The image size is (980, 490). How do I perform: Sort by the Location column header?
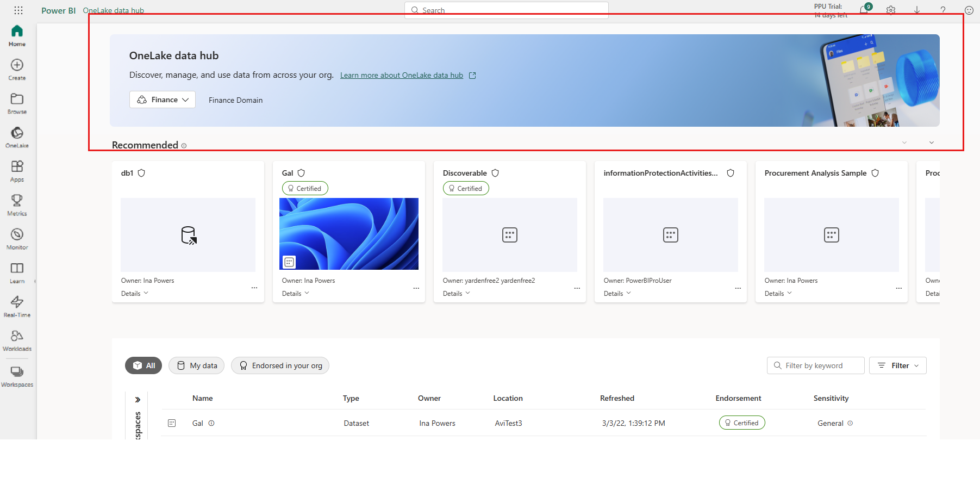pyautogui.click(x=508, y=398)
